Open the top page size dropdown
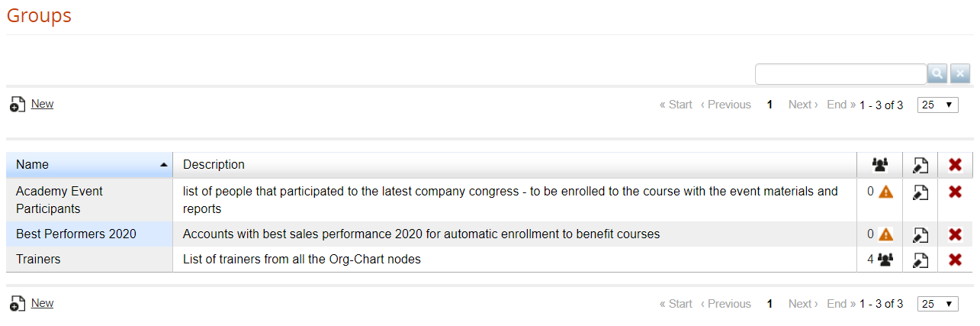980x326 pixels. coord(937,105)
